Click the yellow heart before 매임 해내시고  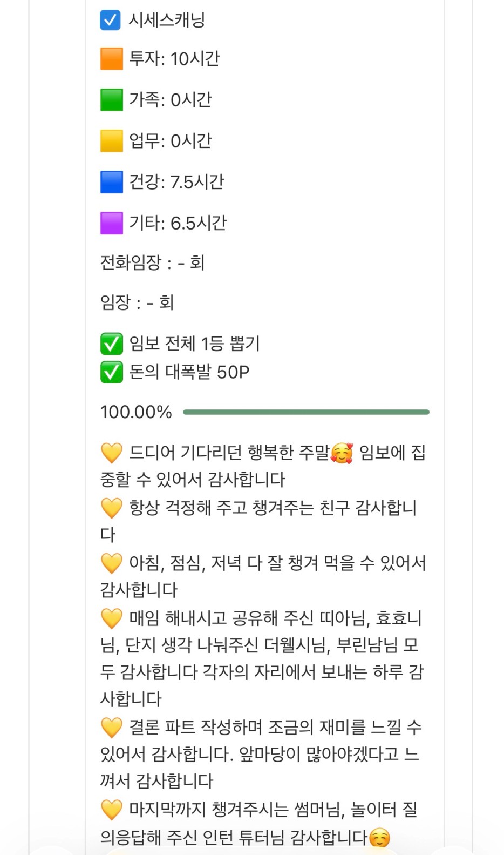[x=112, y=618]
